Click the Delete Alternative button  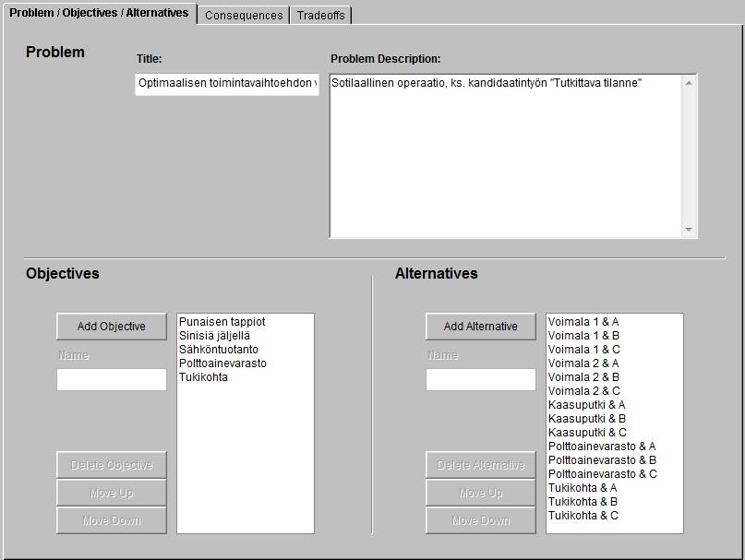pos(481,465)
